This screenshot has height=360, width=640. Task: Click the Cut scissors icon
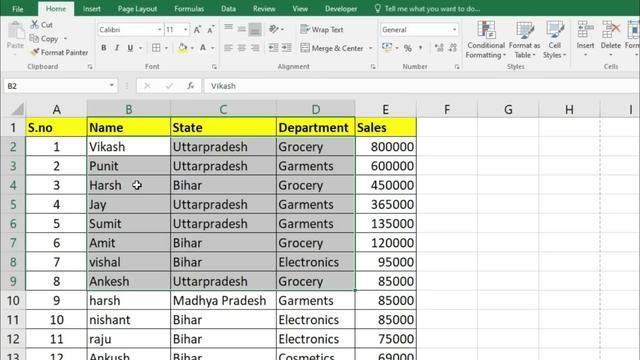pos(35,24)
